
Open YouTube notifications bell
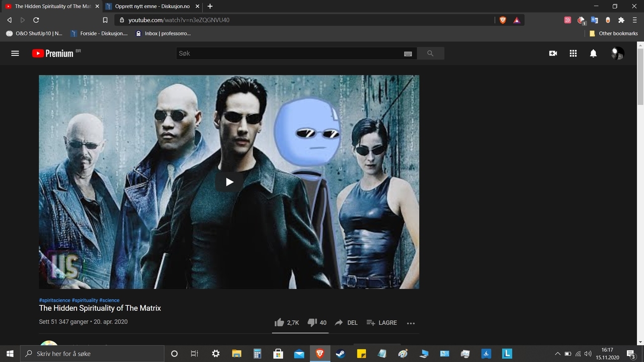pyautogui.click(x=593, y=53)
